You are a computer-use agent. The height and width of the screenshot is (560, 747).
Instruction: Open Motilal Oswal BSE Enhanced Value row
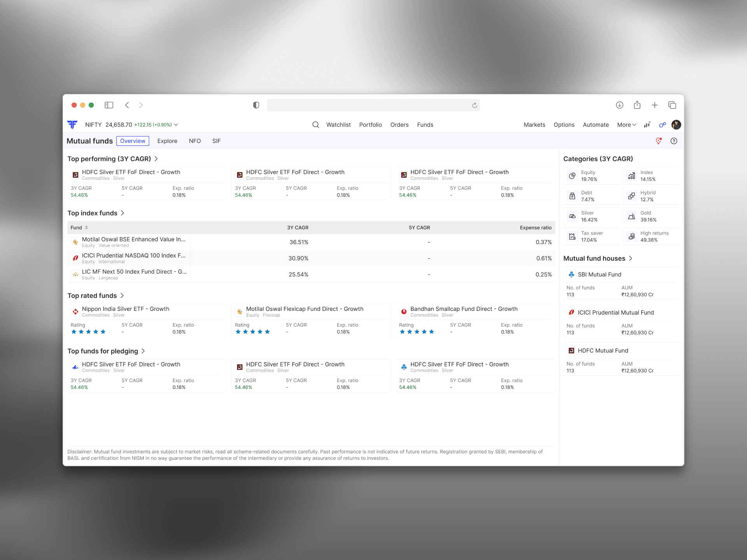pos(133,242)
